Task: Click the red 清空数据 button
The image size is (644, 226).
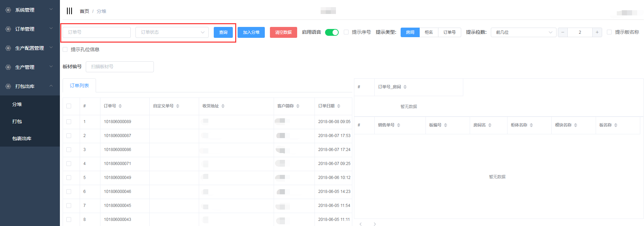Action: point(283,32)
